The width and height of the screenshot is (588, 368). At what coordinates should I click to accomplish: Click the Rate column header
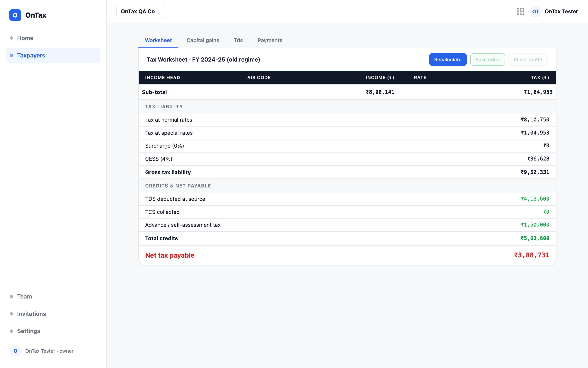tap(420, 77)
